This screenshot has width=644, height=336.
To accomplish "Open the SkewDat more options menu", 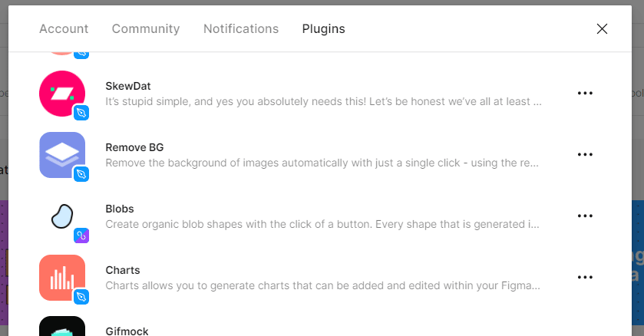I will click(585, 93).
